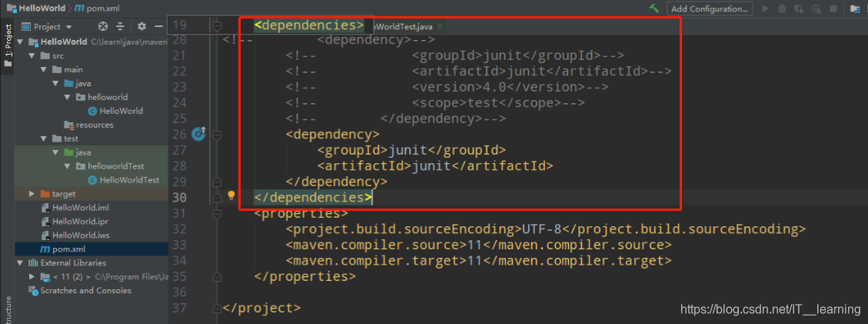The width and height of the screenshot is (868, 324).
Task: Click the disabled Run play icon
Action: pos(766,9)
